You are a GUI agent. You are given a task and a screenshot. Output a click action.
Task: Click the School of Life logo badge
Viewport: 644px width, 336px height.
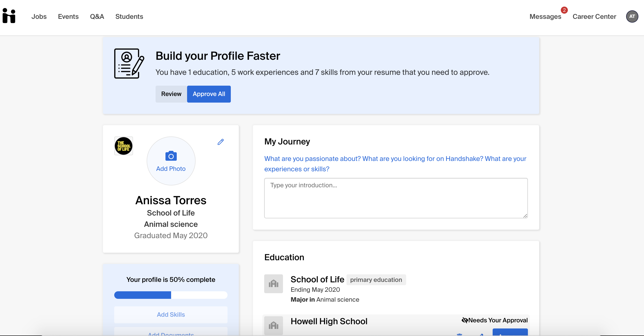pos(123,146)
